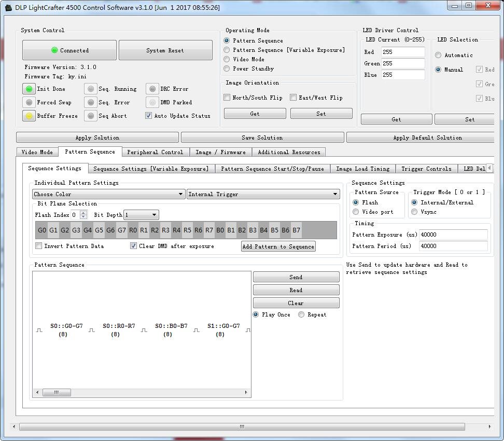Image resolution: width=504 pixels, height=441 pixels.
Task: Click the DMD Parked status indicator
Action: pyautogui.click(x=152, y=102)
